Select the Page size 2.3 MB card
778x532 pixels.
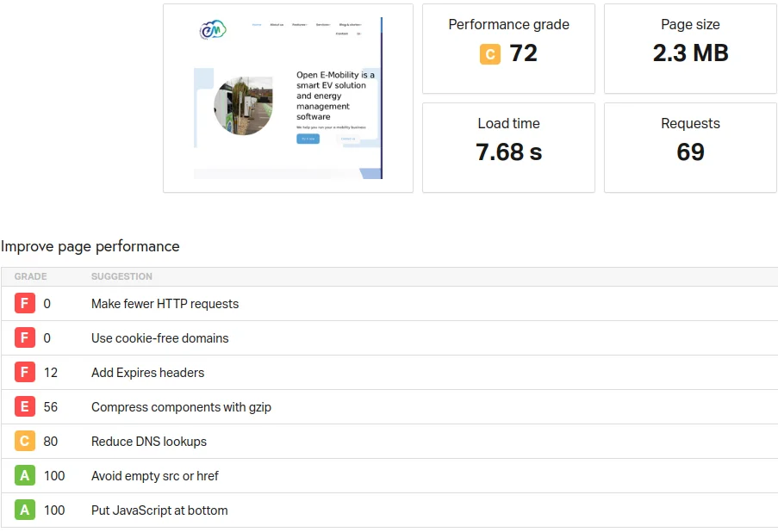point(690,48)
